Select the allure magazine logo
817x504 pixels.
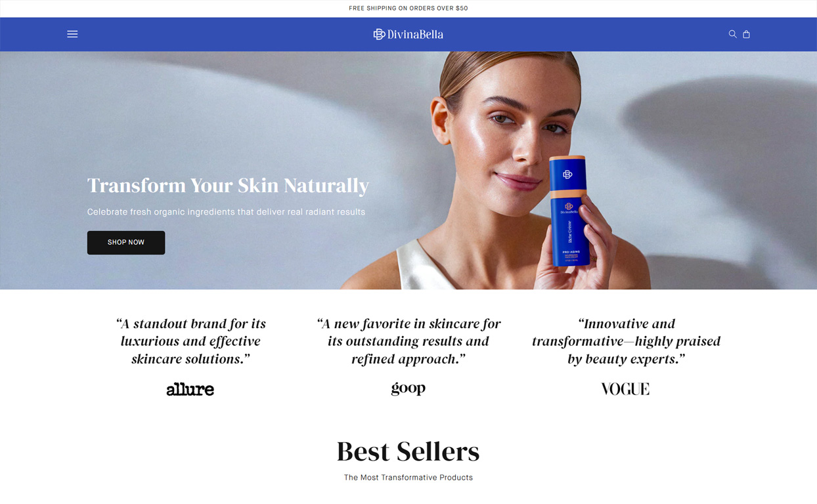[x=190, y=389]
